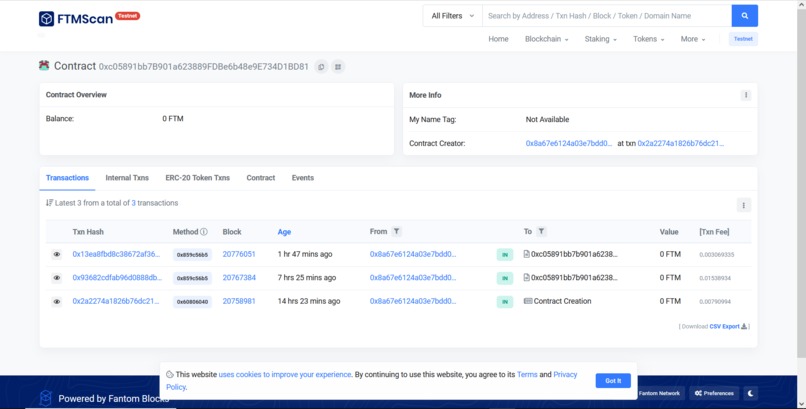Click To address in 20767384 row

(x=574, y=278)
